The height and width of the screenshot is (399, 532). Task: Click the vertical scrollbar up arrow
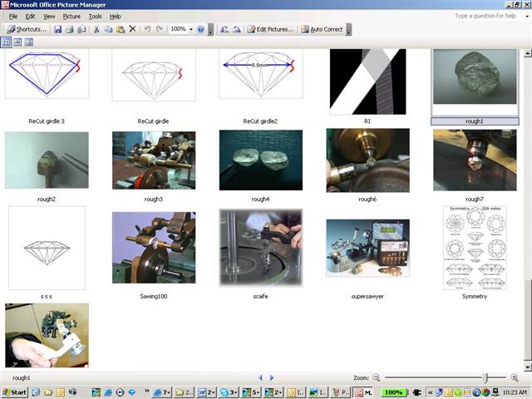(x=528, y=53)
